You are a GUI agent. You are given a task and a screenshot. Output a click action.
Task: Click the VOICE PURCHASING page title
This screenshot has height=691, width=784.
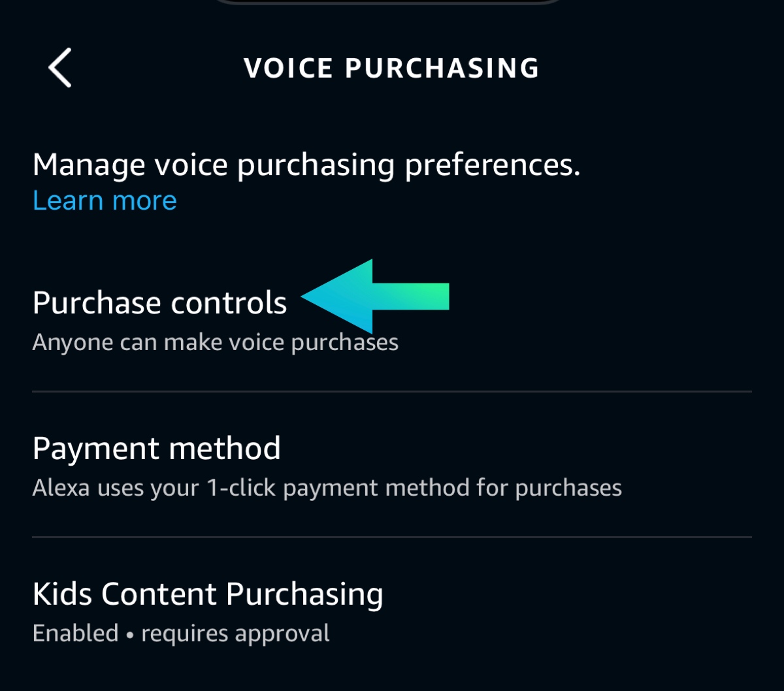tap(391, 68)
